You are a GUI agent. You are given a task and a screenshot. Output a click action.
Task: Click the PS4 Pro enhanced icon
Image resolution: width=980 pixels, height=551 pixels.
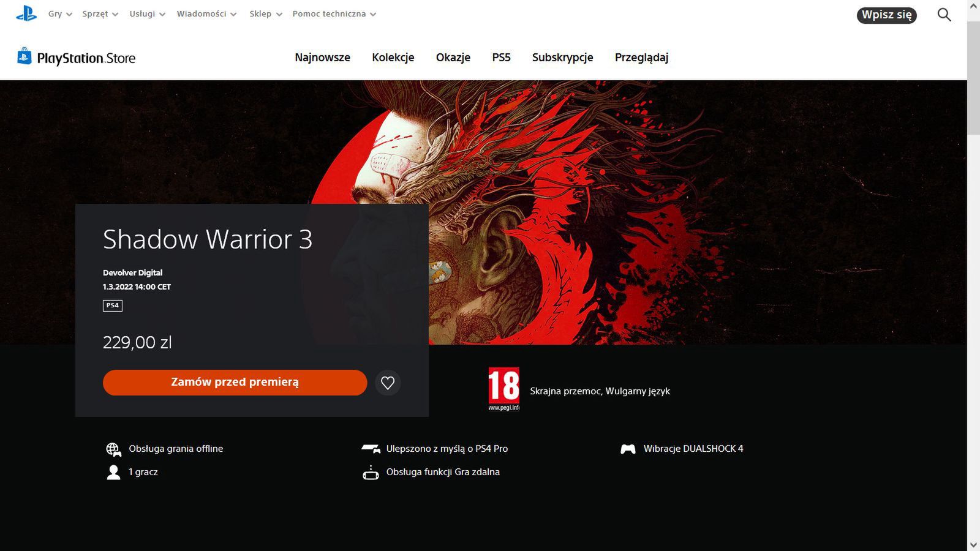[x=371, y=449]
